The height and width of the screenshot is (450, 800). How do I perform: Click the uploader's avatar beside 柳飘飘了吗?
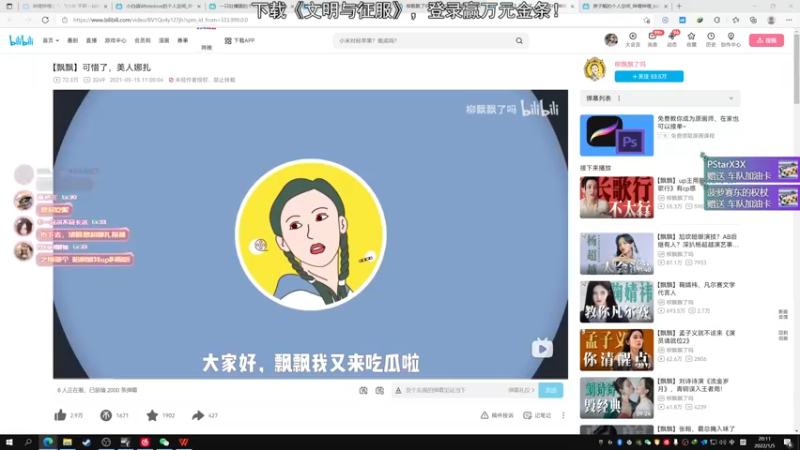[x=594, y=69]
